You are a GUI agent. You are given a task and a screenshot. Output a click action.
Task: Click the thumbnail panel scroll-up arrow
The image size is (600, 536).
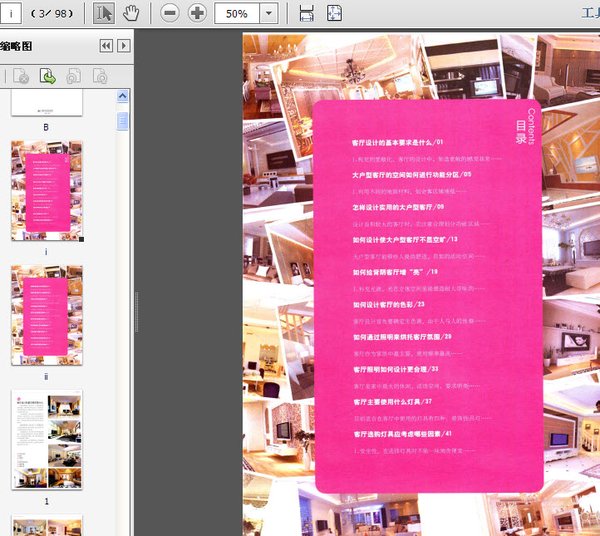pos(123,95)
